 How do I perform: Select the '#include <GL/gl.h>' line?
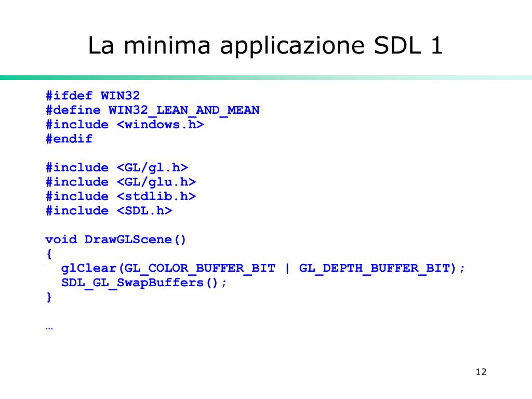coord(117,167)
